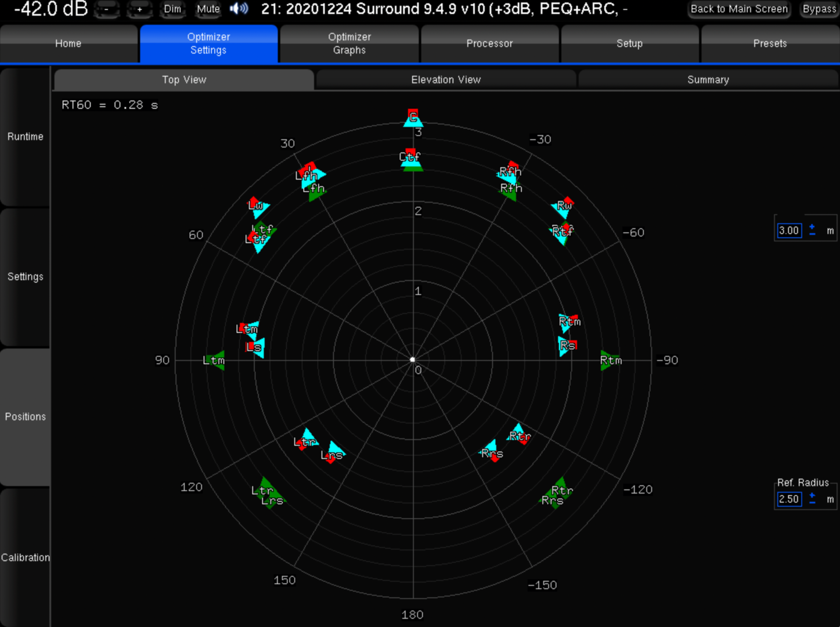Select the cyan Lrs speaker marker
840x627 pixels.
tap(333, 453)
